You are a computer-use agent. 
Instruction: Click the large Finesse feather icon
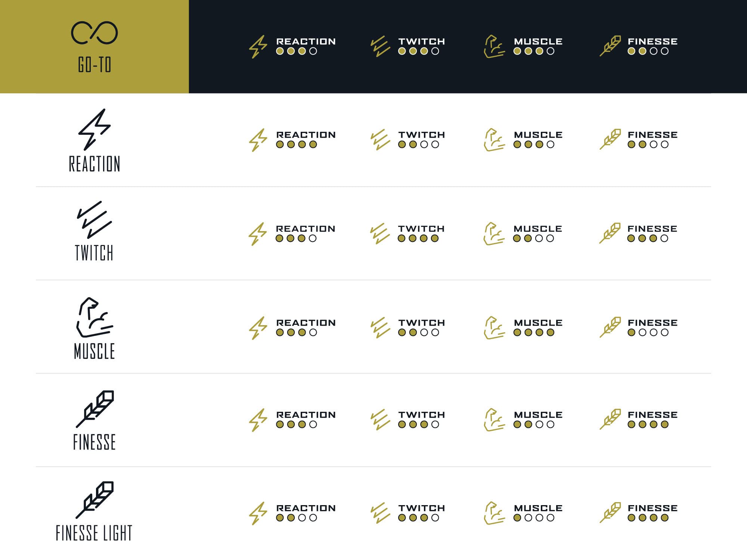[95, 409]
